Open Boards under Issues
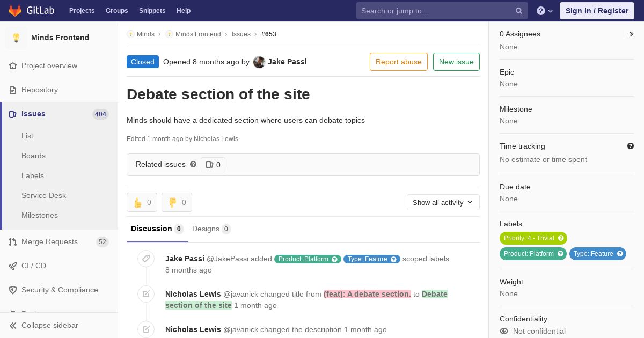Viewport: 644px width, 338px height. (x=33, y=156)
